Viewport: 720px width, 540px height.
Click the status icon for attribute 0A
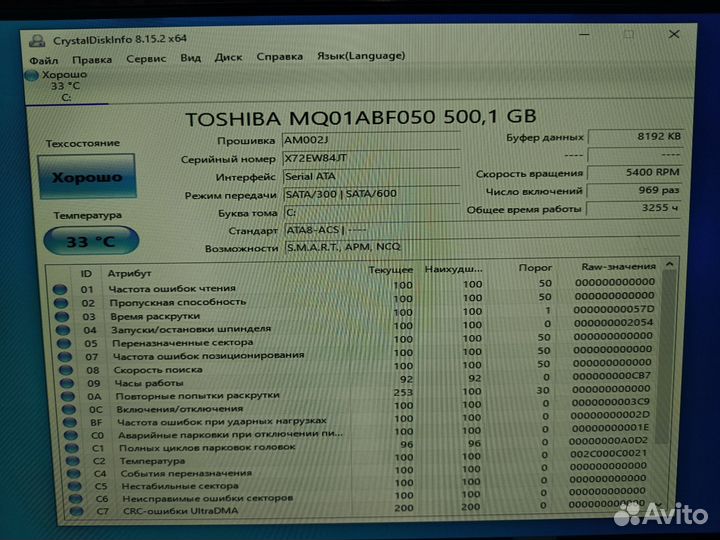point(68,396)
